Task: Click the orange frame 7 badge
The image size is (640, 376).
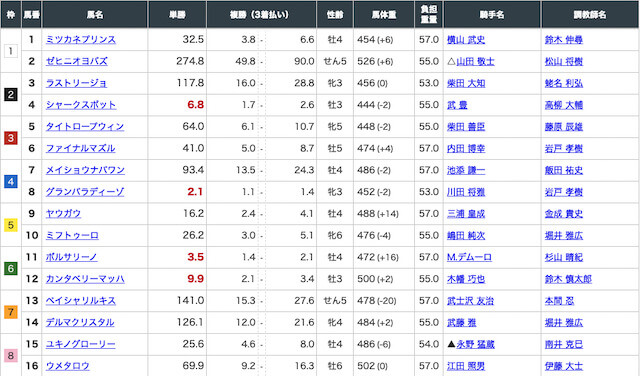Action: coord(11,312)
